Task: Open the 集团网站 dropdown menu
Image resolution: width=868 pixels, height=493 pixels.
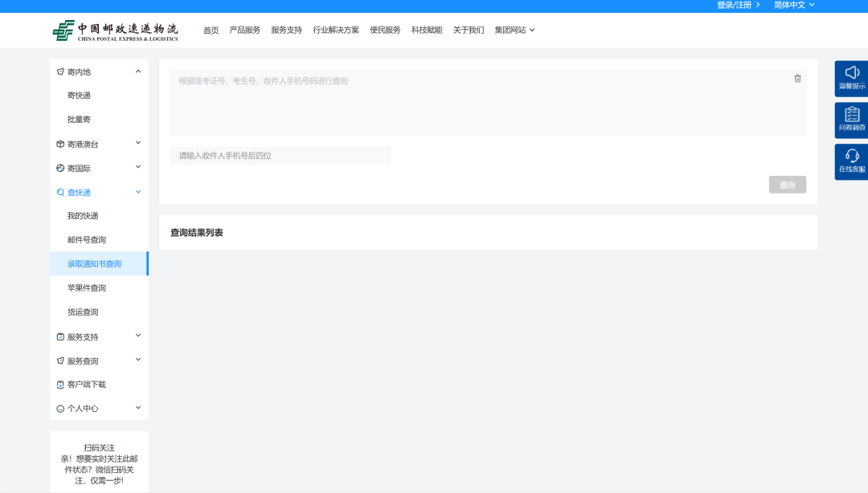Action: click(515, 30)
